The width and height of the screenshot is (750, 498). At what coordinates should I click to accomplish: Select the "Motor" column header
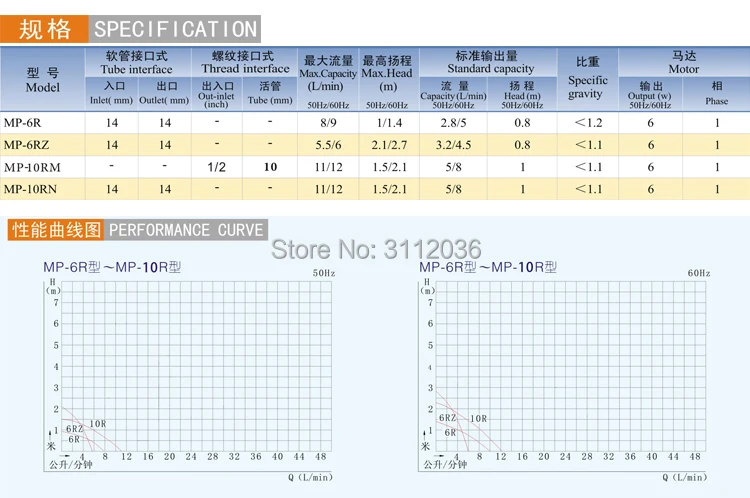(x=684, y=62)
